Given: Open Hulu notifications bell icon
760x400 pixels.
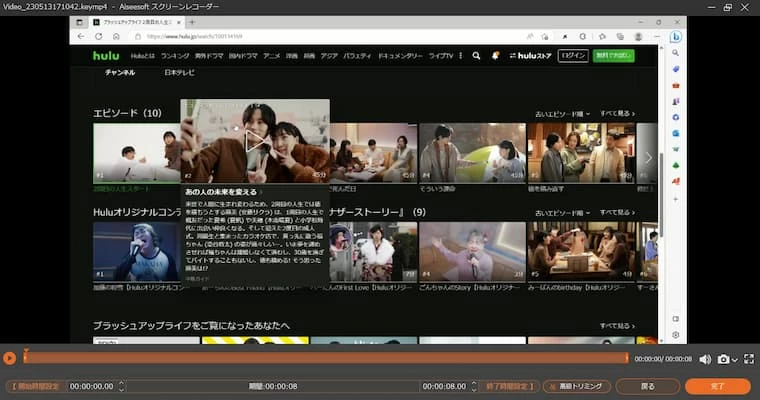Looking at the screenshot, I should tap(495, 56).
